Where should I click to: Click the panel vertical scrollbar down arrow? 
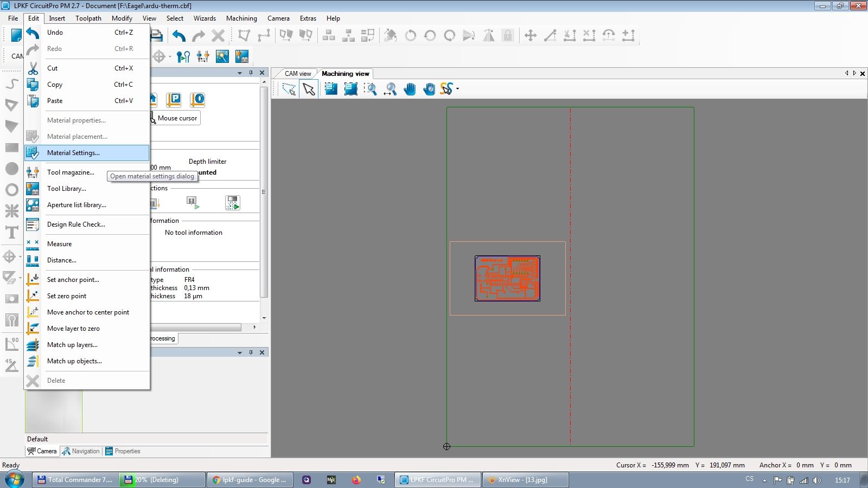pos(264,318)
